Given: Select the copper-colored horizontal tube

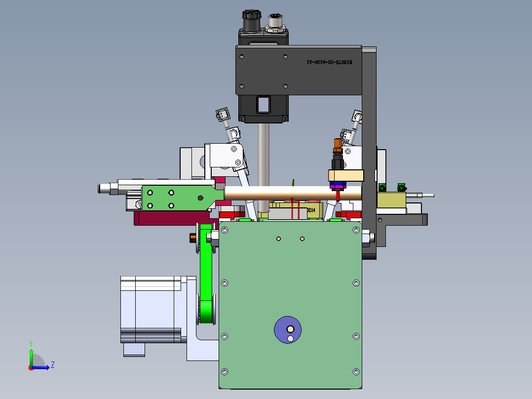Looking at the screenshot, I should (x=293, y=193).
